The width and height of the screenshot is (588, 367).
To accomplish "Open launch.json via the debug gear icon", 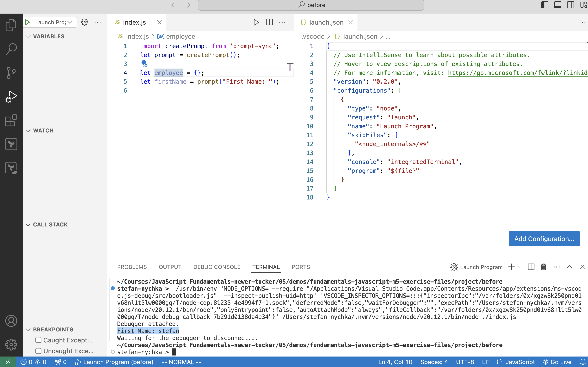I will 85,22.
